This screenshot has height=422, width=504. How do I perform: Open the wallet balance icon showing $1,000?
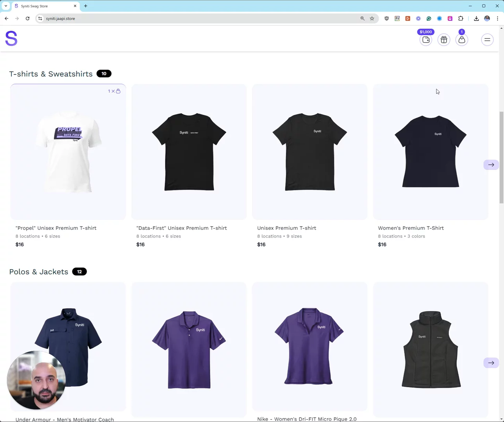(425, 40)
